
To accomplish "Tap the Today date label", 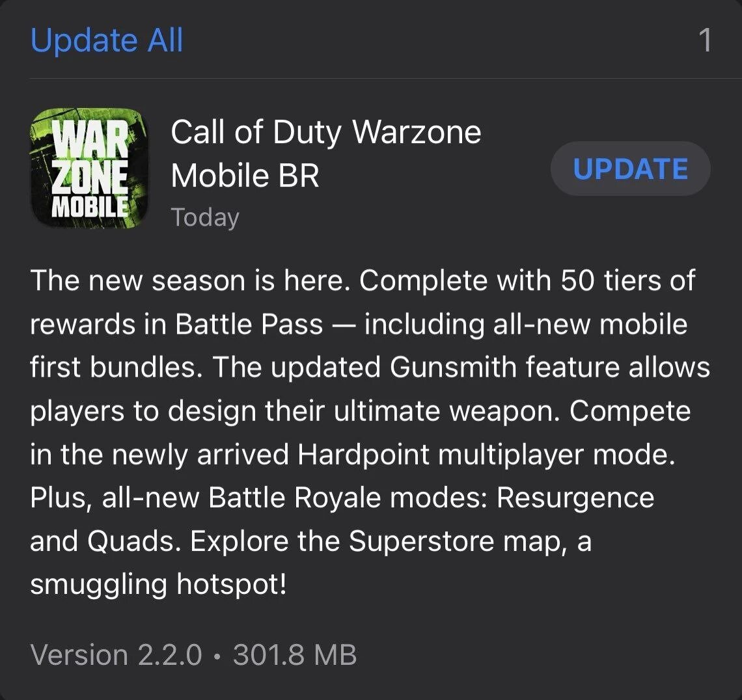I will click(205, 217).
